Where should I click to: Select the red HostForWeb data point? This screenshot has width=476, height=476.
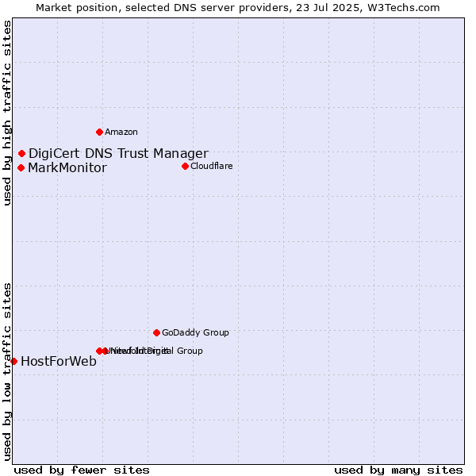click(13, 361)
